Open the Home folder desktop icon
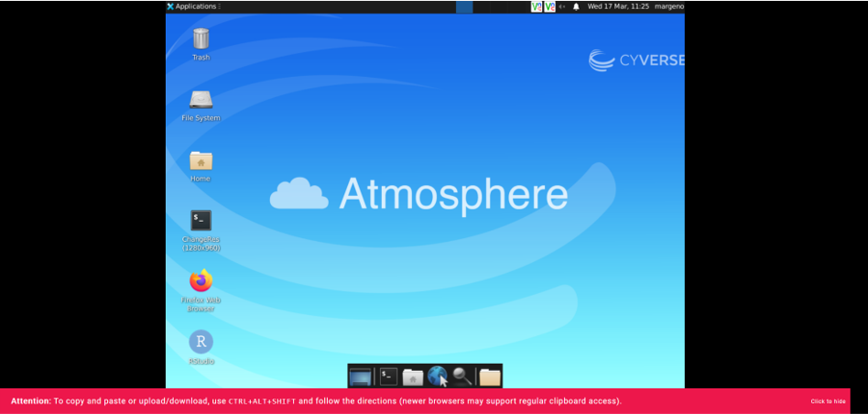The width and height of the screenshot is (868, 414). click(x=201, y=160)
